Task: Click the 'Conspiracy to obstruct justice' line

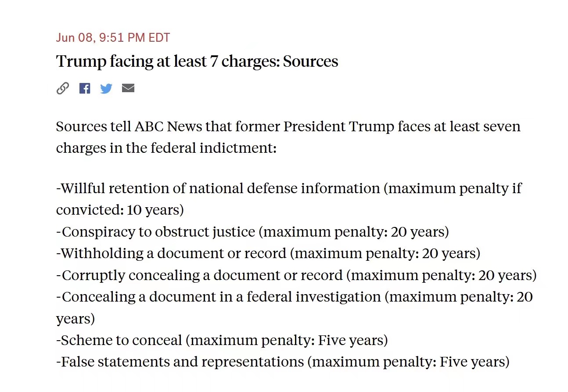Action: [x=158, y=232]
